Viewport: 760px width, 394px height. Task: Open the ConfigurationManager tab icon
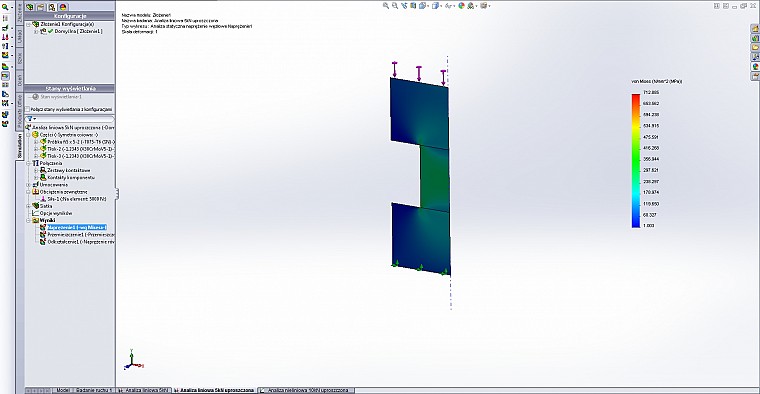tap(52, 7)
